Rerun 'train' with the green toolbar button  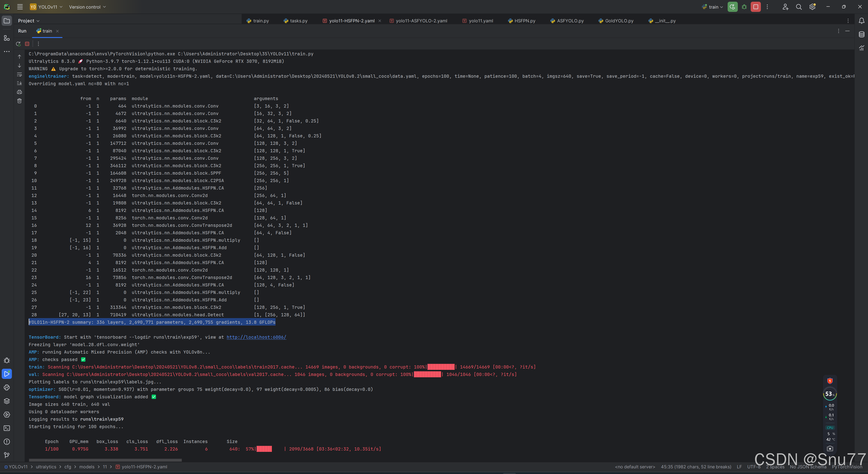[732, 7]
